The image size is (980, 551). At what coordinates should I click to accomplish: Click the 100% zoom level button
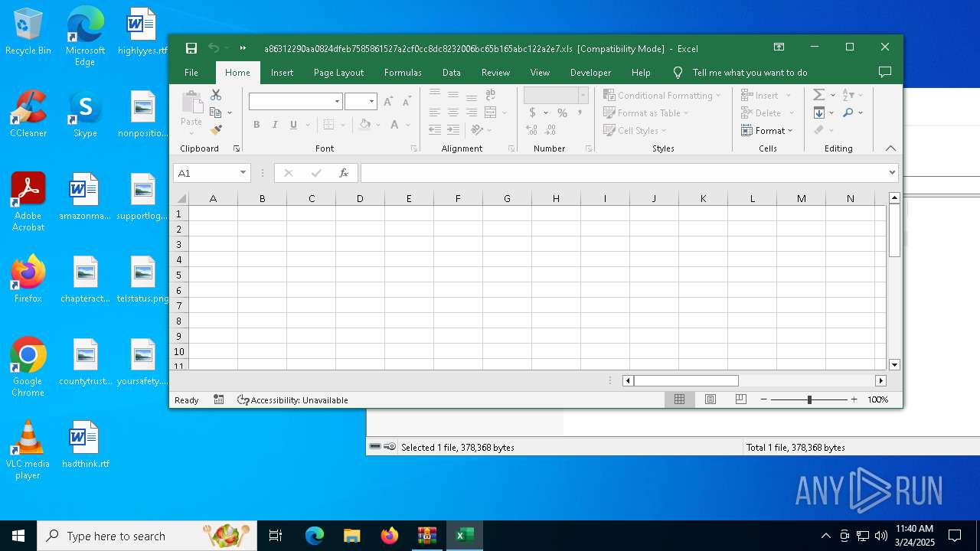click(x=878, y=399)
